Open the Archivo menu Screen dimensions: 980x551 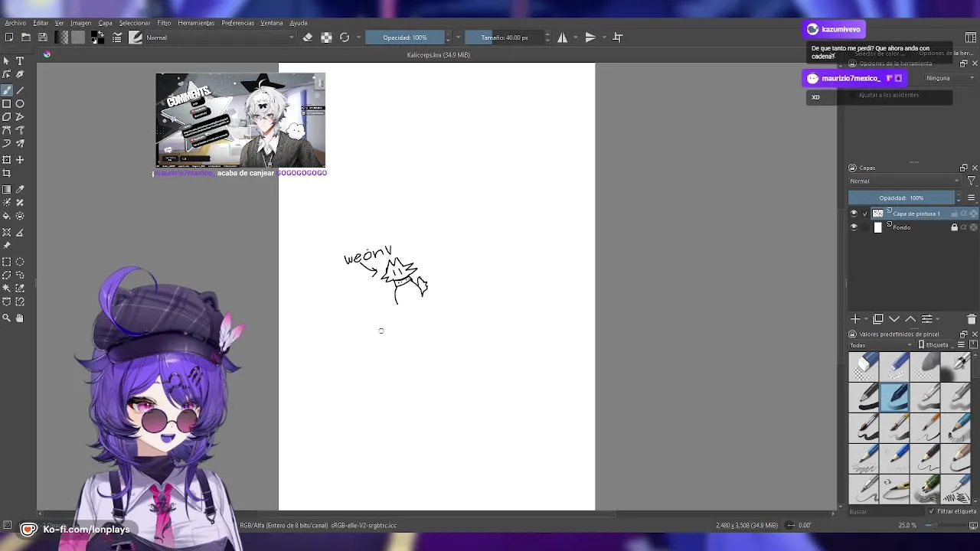(x=15, y=23)
